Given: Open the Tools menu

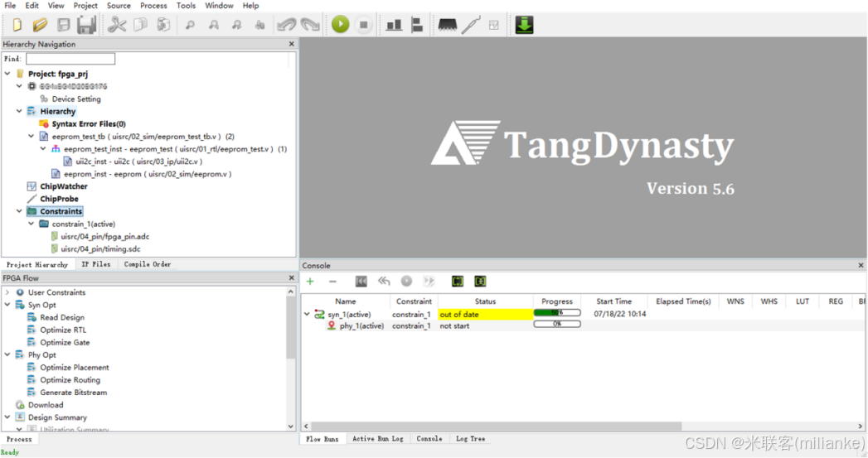Looking at the screenshot, I should point(186,6).
